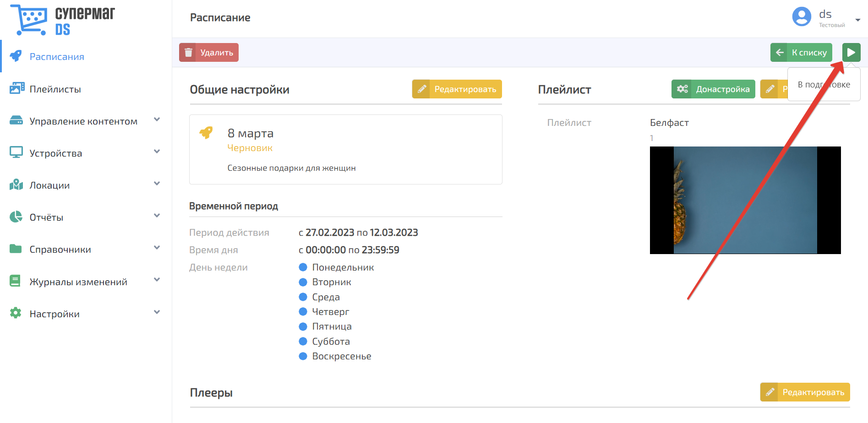Click the Понедельник day indicator dot
Viewport: 868px width, 423px height.
tap(303, 267)
